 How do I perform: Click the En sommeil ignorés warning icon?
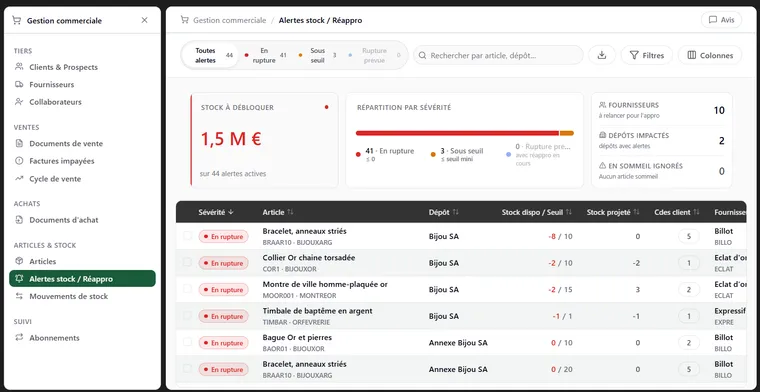602,166
